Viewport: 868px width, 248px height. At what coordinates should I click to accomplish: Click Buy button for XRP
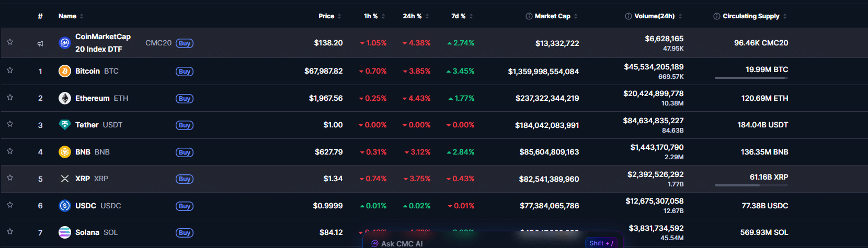pos(185,179)
